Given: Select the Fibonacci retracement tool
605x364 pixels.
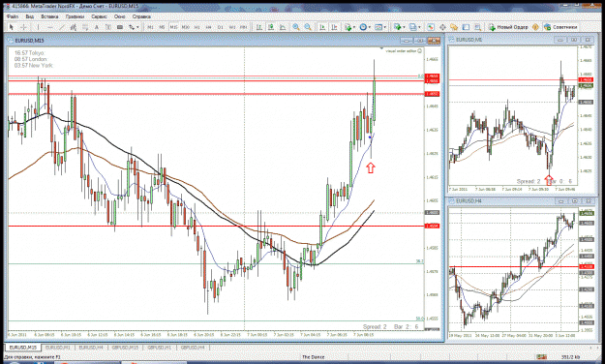Looking at the screenshot, I should 85,27.
